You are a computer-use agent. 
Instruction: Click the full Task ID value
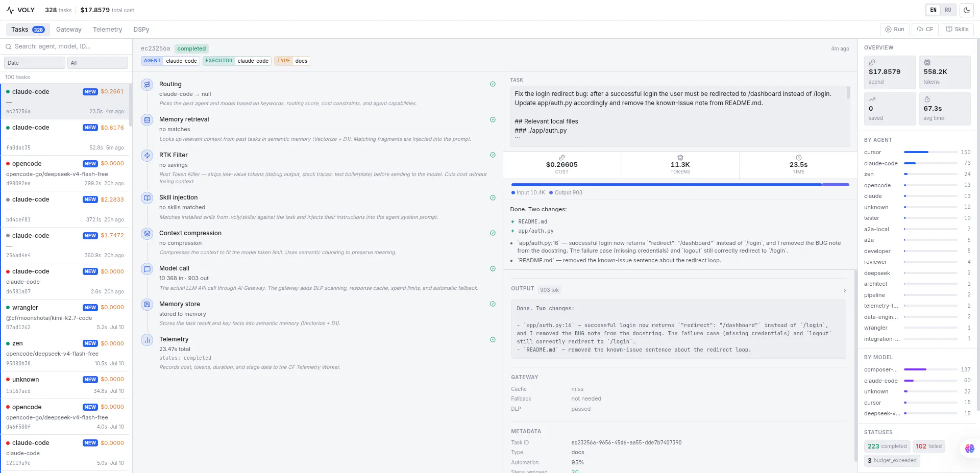click(x=626, y=443)
